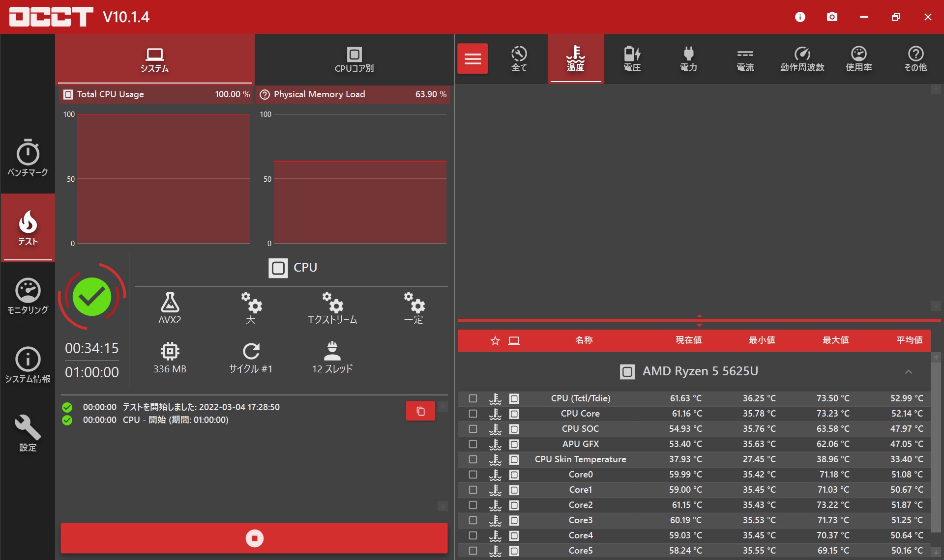Take a screenshot with the camera icon
Viewport: 944px width, 560px height.
click(x=832, y=17)
